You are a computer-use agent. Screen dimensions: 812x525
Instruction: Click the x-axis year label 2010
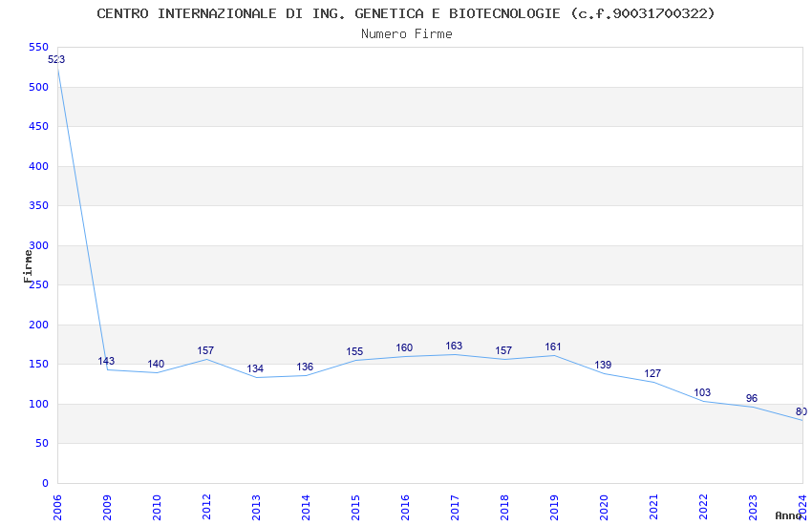157,507
